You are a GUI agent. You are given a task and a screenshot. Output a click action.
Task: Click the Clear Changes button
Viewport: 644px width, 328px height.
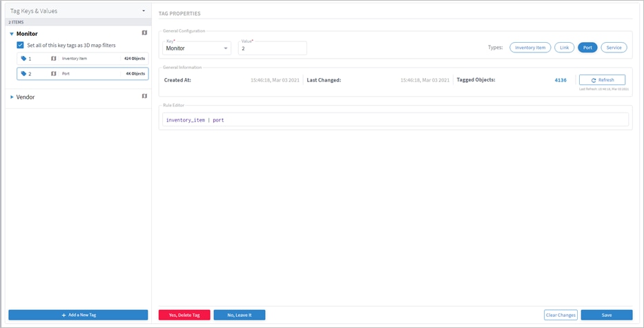point(560,315)
